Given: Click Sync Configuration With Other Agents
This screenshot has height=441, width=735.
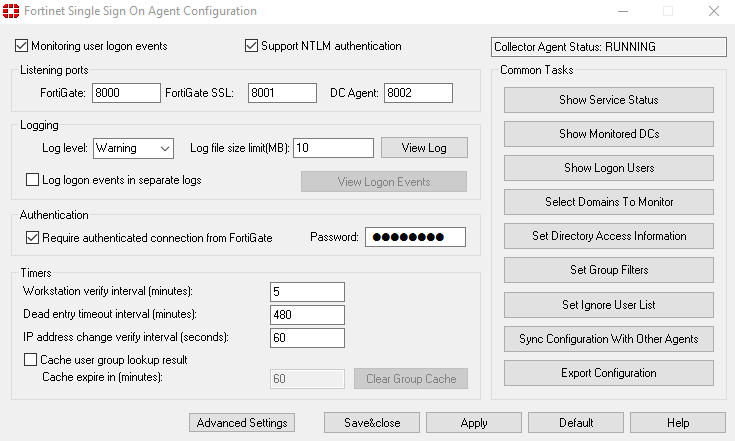Looking at the screenshot, I should click(x=609, y=339).
